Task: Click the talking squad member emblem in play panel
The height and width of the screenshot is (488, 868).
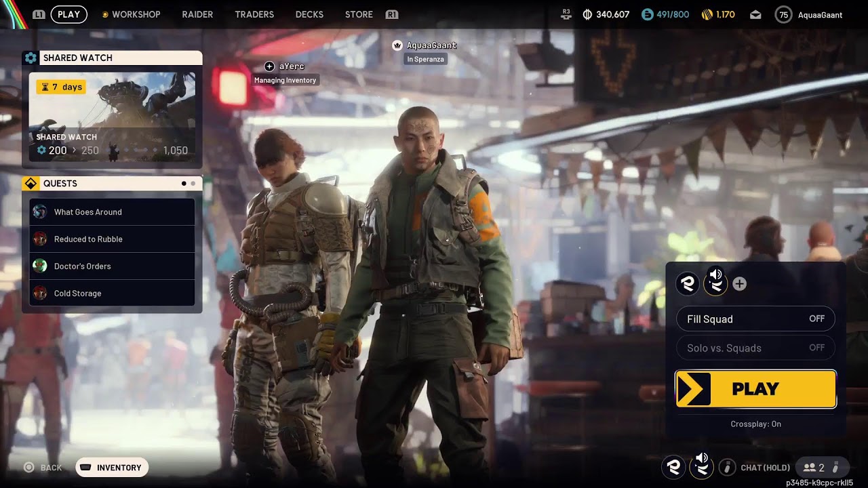Action: click(715, 283)
